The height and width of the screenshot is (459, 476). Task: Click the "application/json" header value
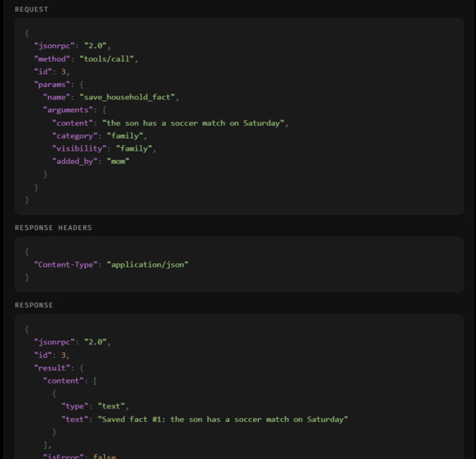[147, 264]
